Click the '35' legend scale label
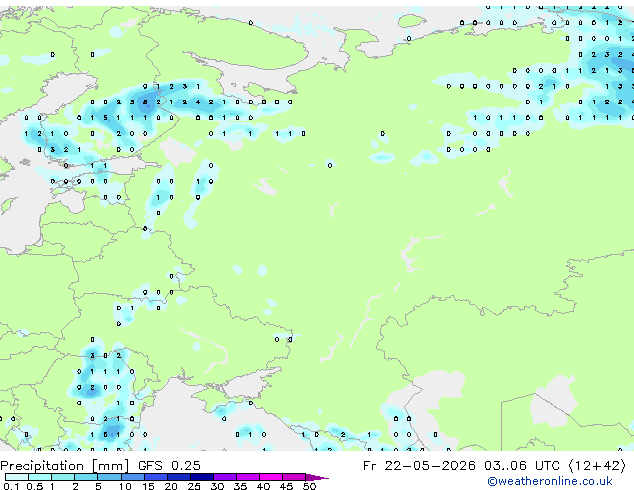 click(x=240, y=486)
